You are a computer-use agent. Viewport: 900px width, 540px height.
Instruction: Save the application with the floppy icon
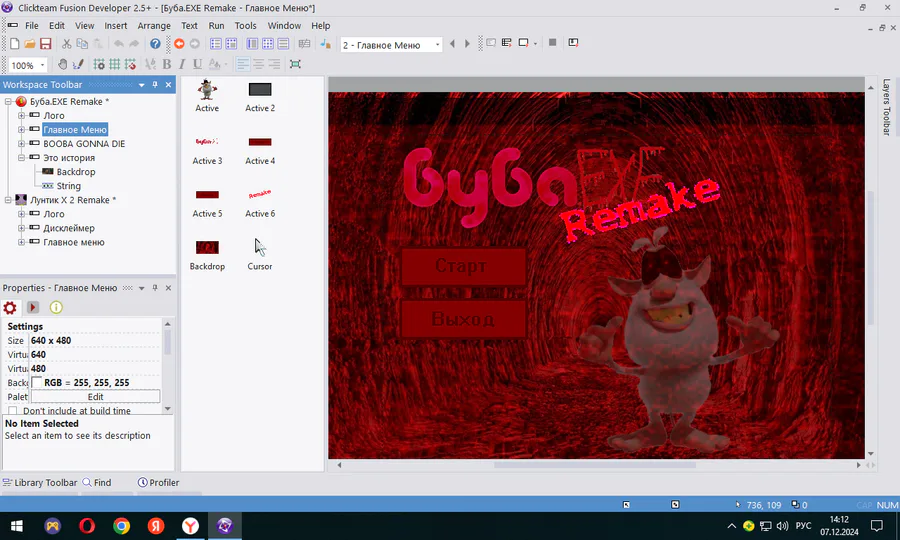[45, 44]
